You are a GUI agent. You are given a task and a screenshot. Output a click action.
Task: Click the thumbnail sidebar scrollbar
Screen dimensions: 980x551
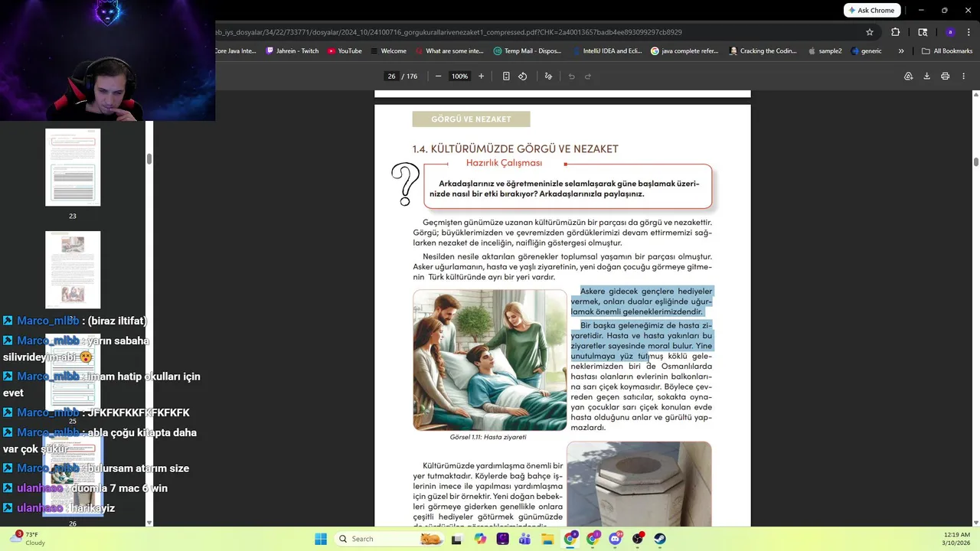[149, 158]
